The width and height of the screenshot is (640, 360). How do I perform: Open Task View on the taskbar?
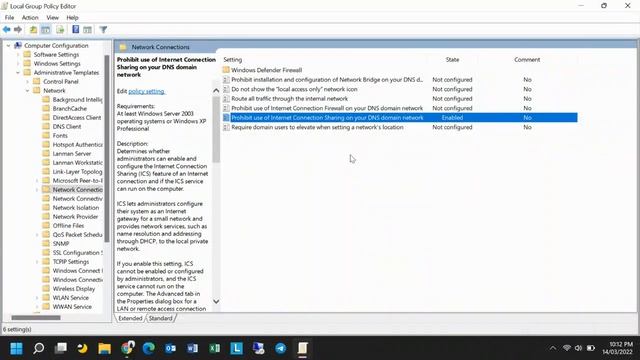(61, 348)
